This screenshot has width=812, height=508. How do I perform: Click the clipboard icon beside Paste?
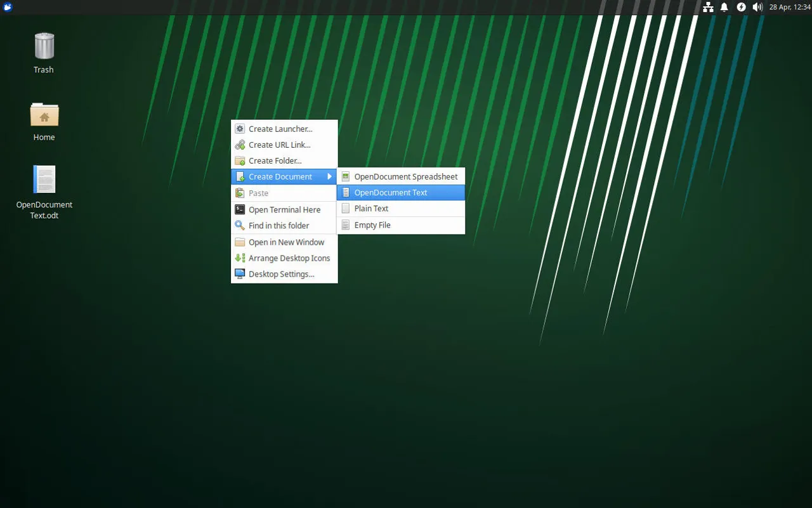(240, 193)
